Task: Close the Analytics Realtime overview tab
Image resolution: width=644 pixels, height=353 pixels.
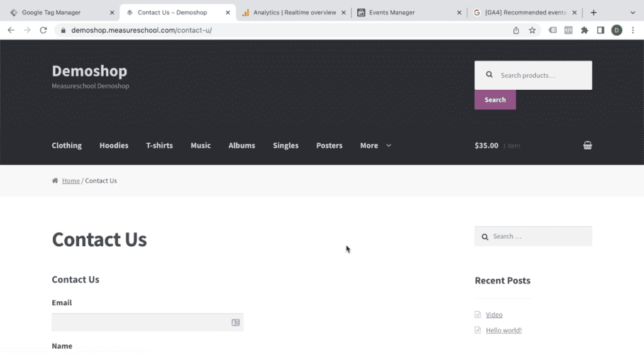Action: point(344,13)
